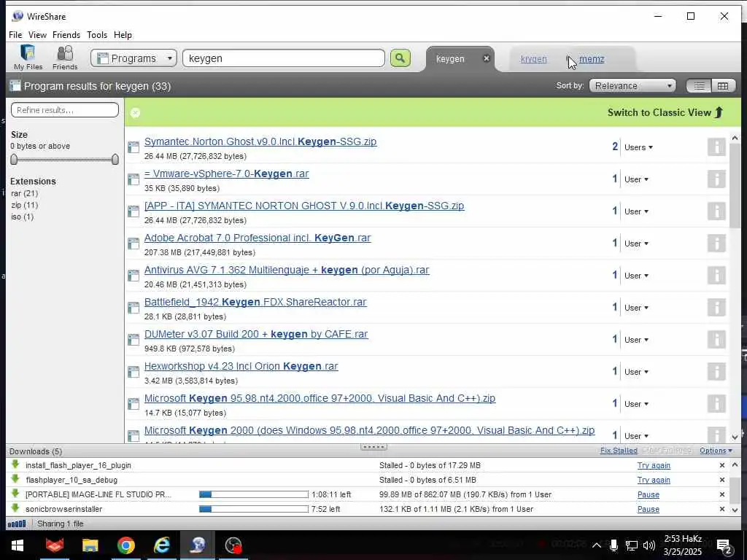The height and width of the screenshot is (560, 747).
Task: Click file icon beside Adobe Acrobat 7.0 result
Action: (133, 244)
